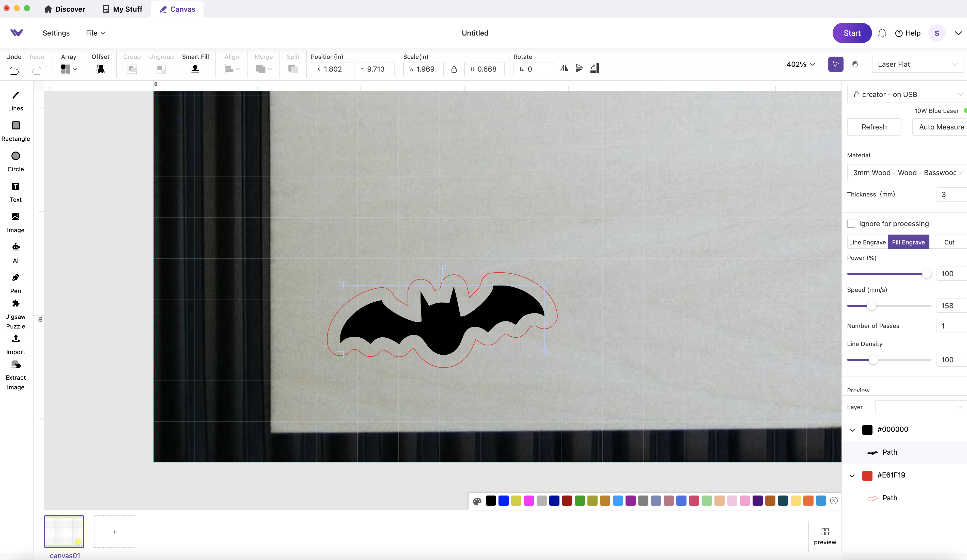Pick the black color swatch

491,501
